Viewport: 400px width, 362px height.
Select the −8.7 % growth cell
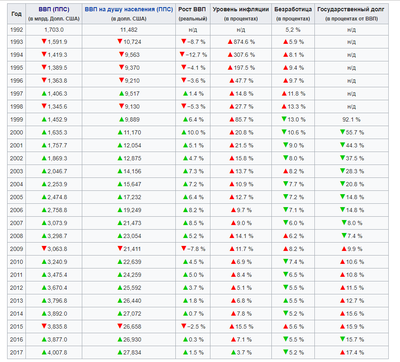193,42
